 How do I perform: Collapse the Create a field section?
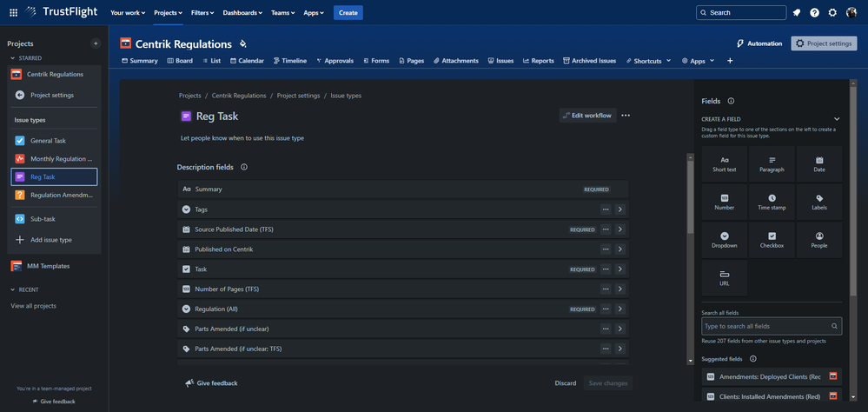pos(837,119)
